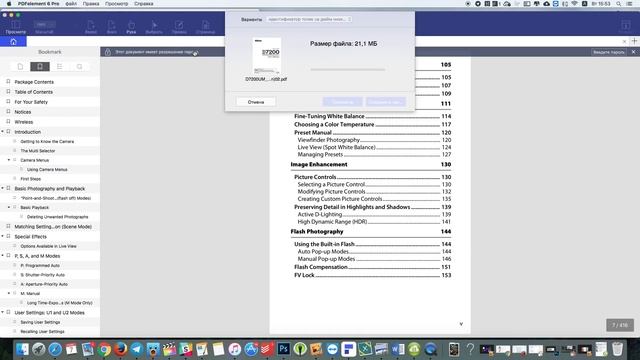
Task: Open Microsoft Word from the Dock
Action: coord(398,349)
